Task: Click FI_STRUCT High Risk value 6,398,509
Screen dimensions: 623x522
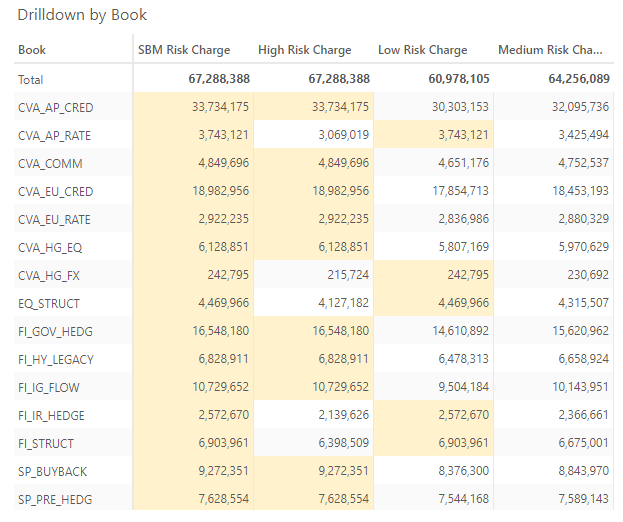Action: (x=343, y=443)
